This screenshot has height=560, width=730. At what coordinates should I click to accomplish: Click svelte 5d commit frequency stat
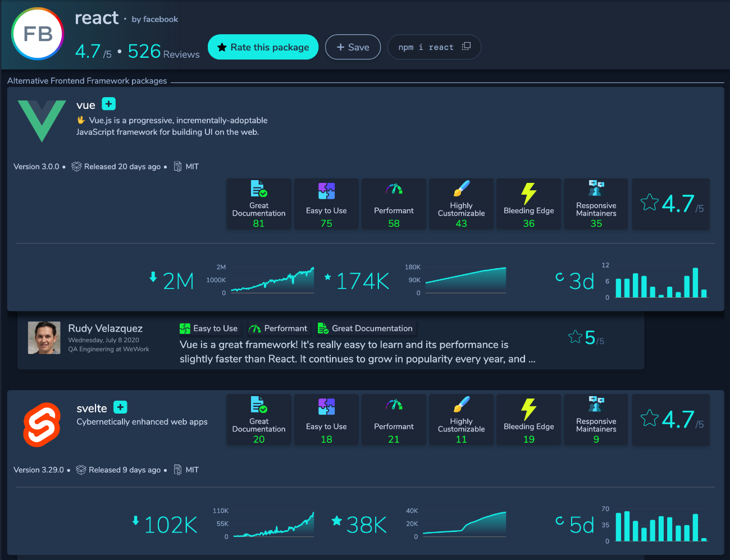click(574, 525)
